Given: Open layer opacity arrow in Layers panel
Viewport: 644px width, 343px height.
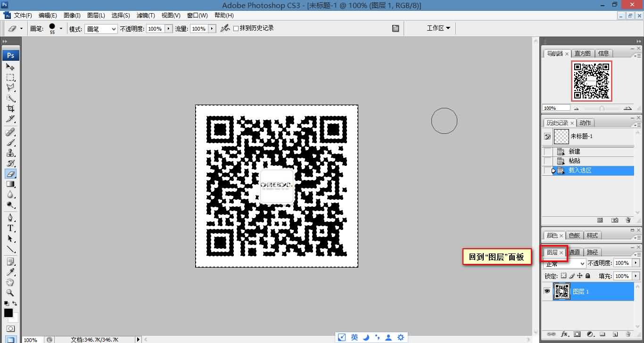Looking at the screenshot, I should coord(636,263).
